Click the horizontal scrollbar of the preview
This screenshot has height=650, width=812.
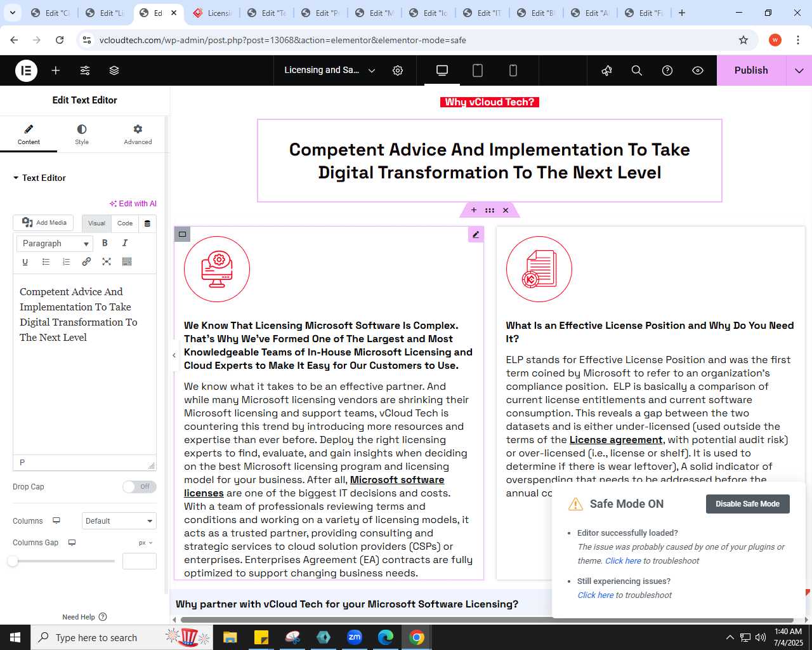click(x=487, y=620)
